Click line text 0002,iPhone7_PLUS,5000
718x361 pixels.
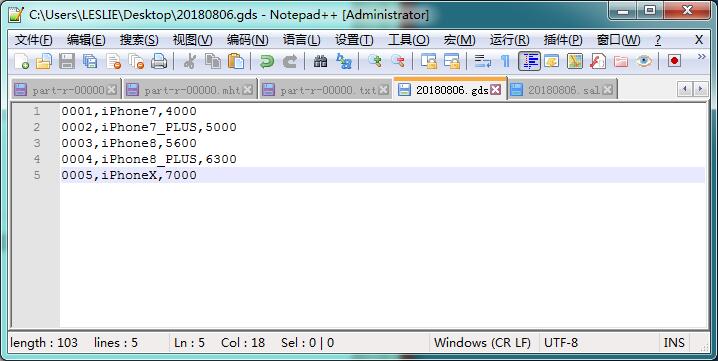pyautogui.click(x=149, y=127)
